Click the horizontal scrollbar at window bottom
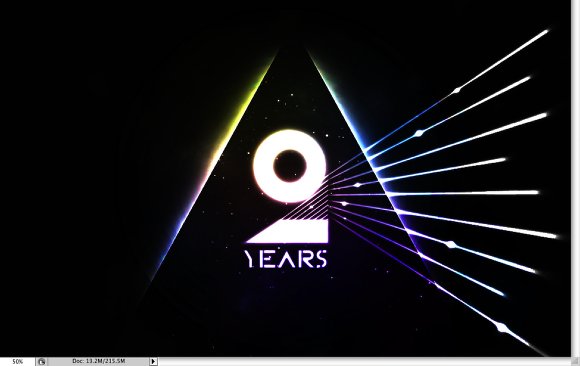 point(365,362)
